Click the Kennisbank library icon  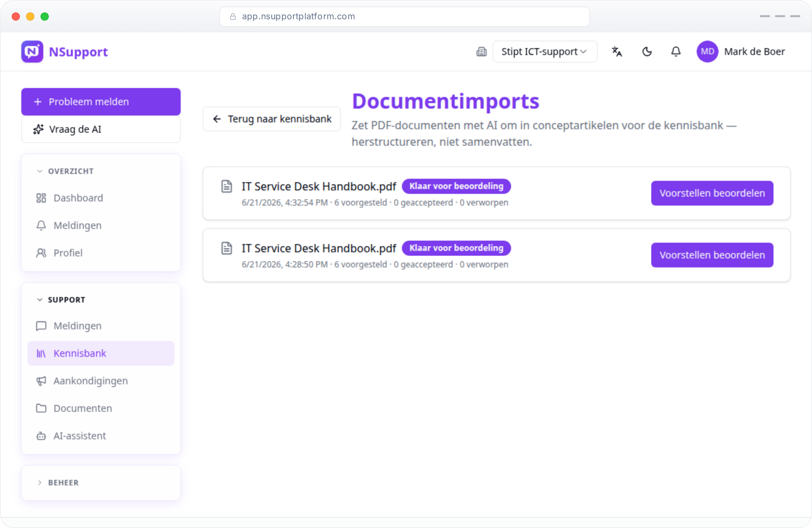pos(41,353)
